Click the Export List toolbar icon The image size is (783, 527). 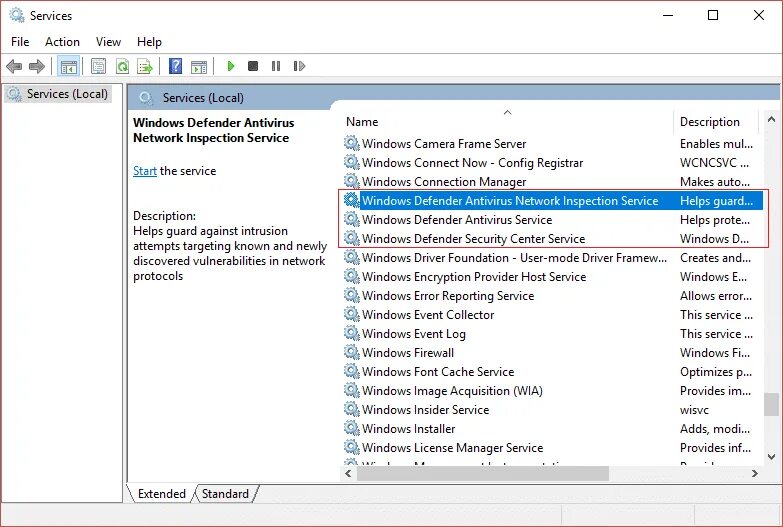(145, 66)
